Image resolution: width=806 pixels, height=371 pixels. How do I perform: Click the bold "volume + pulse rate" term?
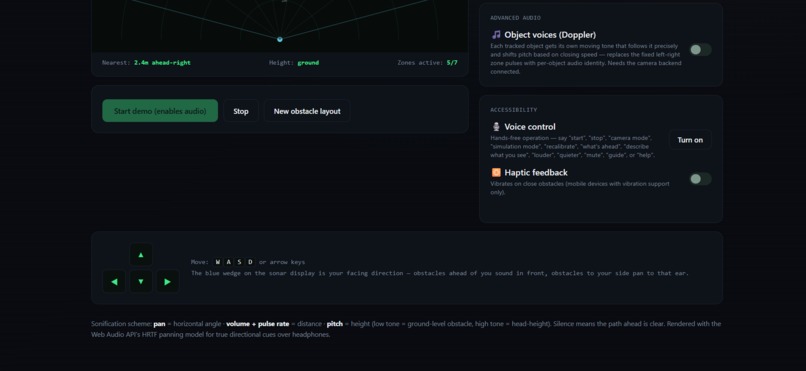tap(258, 324)
